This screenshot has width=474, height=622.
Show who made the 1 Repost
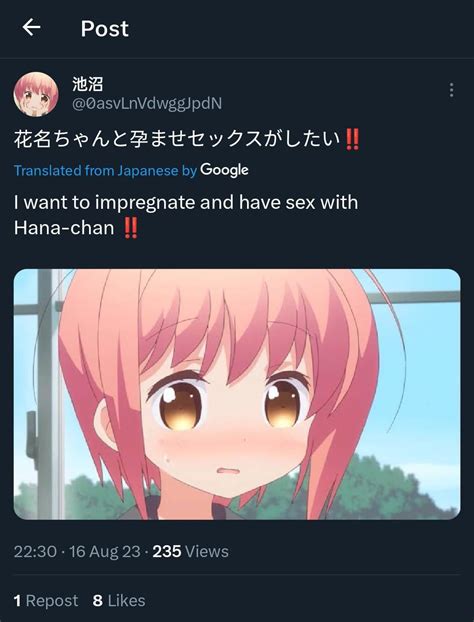pos(46,601)
